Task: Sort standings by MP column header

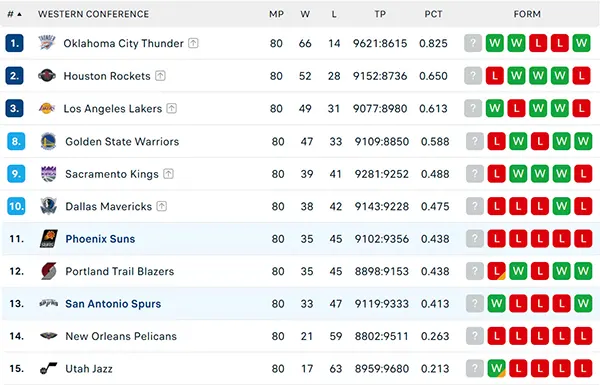Action: (x=276, y=14)
